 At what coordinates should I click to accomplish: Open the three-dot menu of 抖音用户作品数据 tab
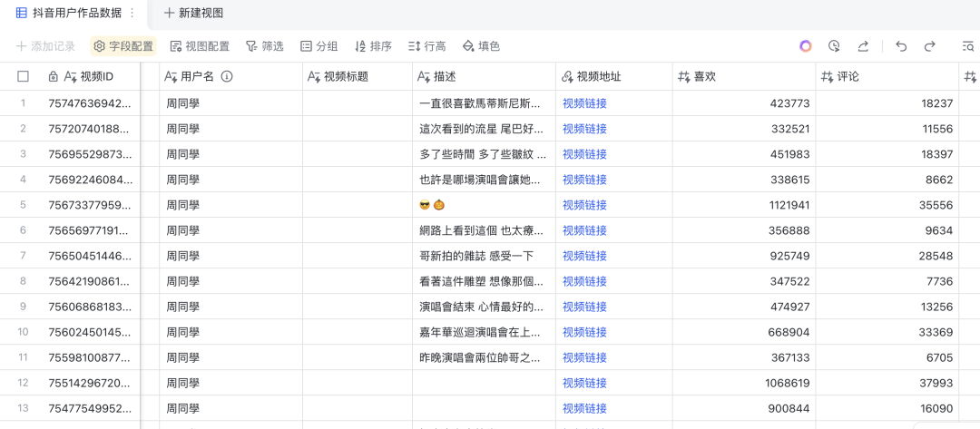[132, 13]
